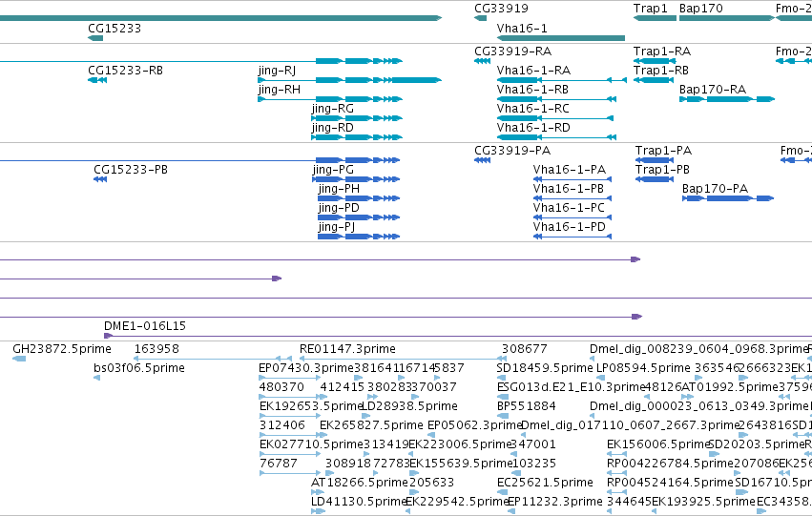Select EST EP07430.3prime
This screenshot has height=516, width=812.
306,368
